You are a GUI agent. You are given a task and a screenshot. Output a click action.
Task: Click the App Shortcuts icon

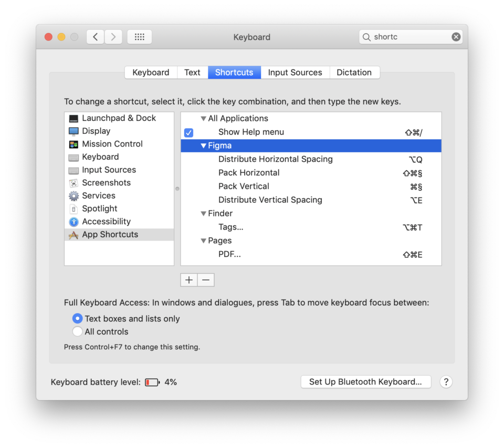coord(73,235)
